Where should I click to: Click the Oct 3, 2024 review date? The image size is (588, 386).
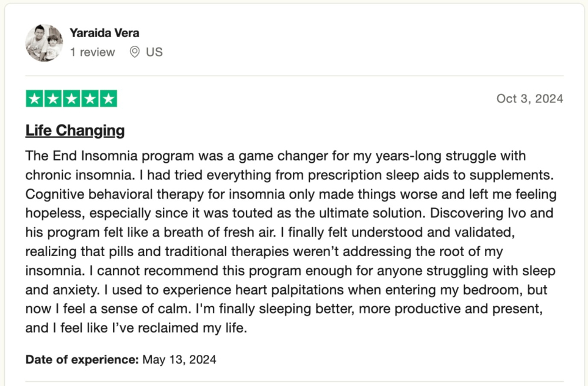[x=530, y=99]
